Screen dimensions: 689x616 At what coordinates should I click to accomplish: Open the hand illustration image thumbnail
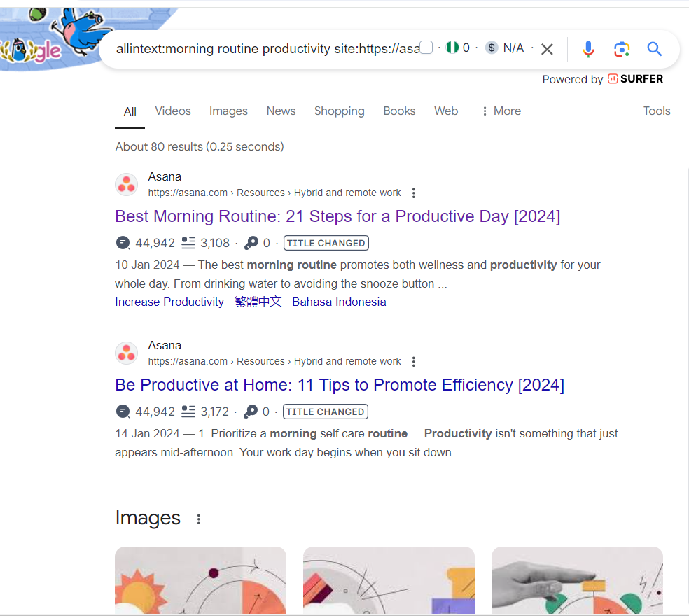pos(577,580)
